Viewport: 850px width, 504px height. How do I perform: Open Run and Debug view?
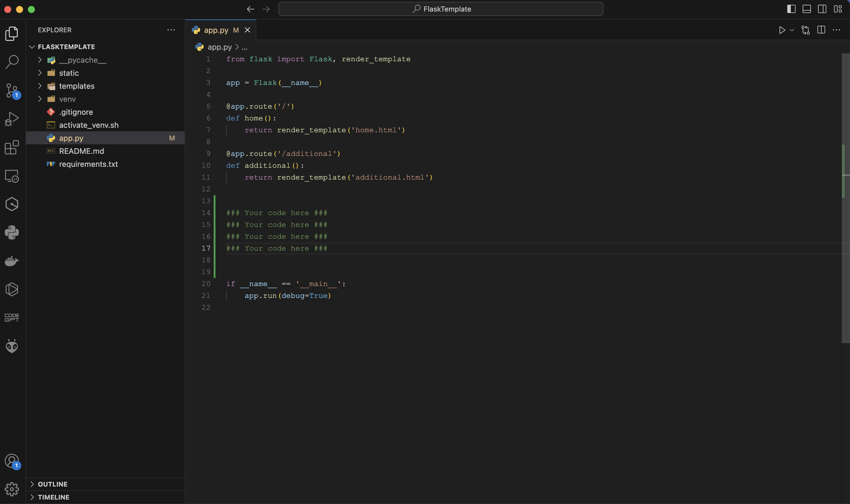[x=12, y=119]
